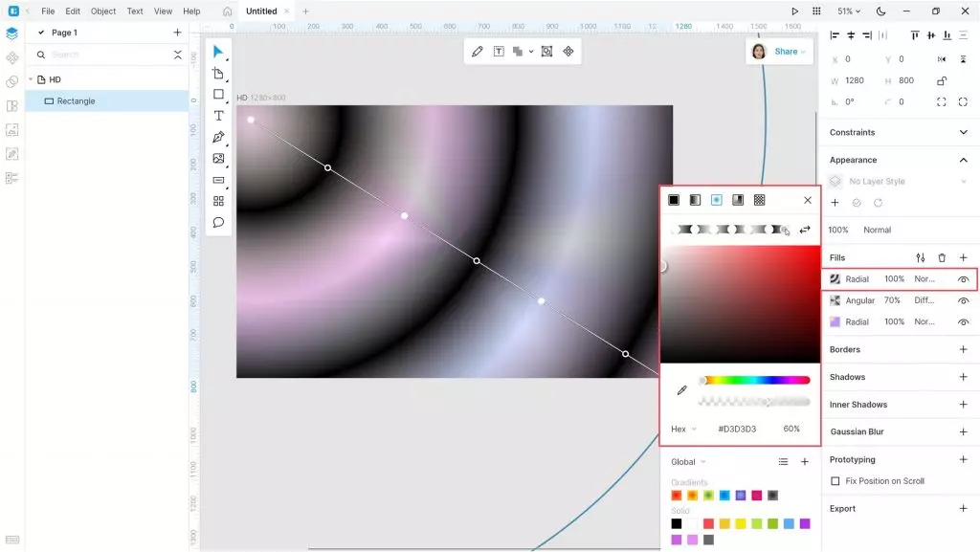Select the Comment tool
980x552 pixels.
point(218,222)
